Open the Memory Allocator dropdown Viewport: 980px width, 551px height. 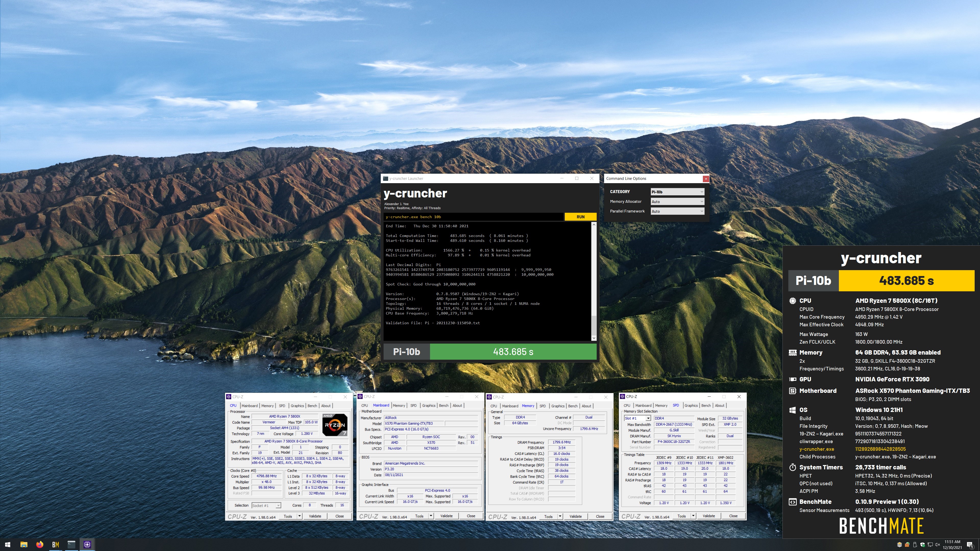677,202
